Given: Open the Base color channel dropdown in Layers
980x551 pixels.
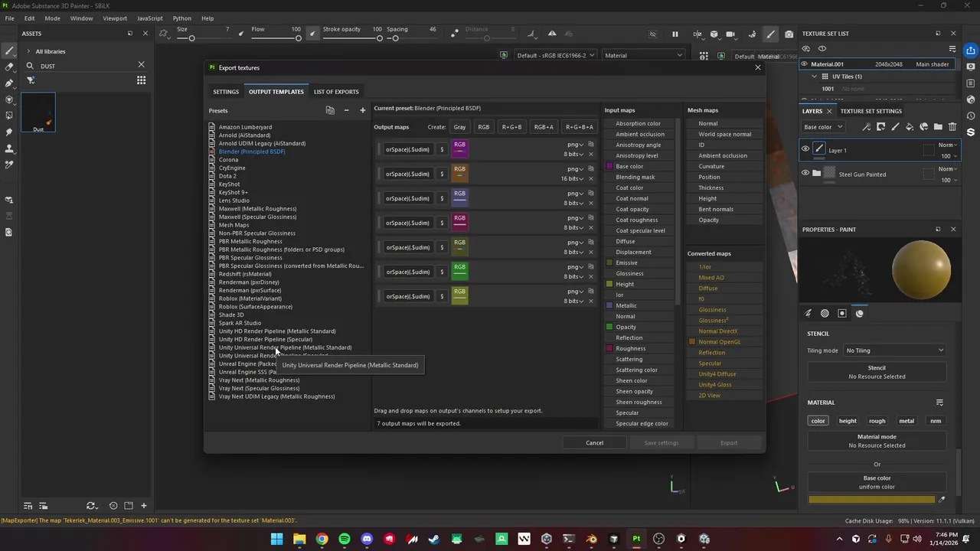Looking at the screenshot, I should pos(823,127).
